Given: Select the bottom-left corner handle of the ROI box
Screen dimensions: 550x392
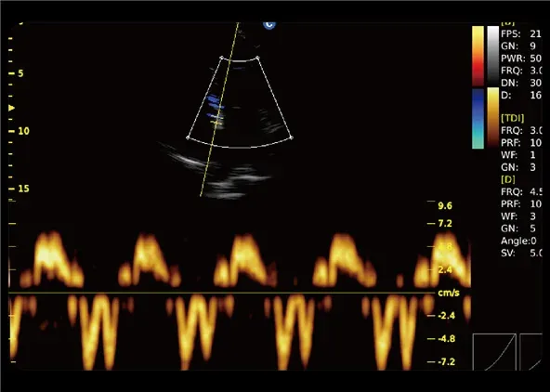Looking at the screenshot, I should [x=188, y=137].
